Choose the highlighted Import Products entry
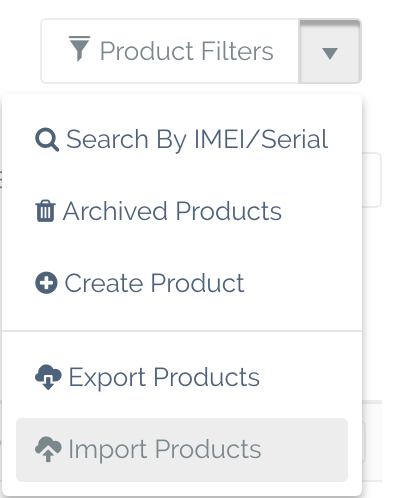The height and width of the screenshot is (498, 398). tap(182, 450)
